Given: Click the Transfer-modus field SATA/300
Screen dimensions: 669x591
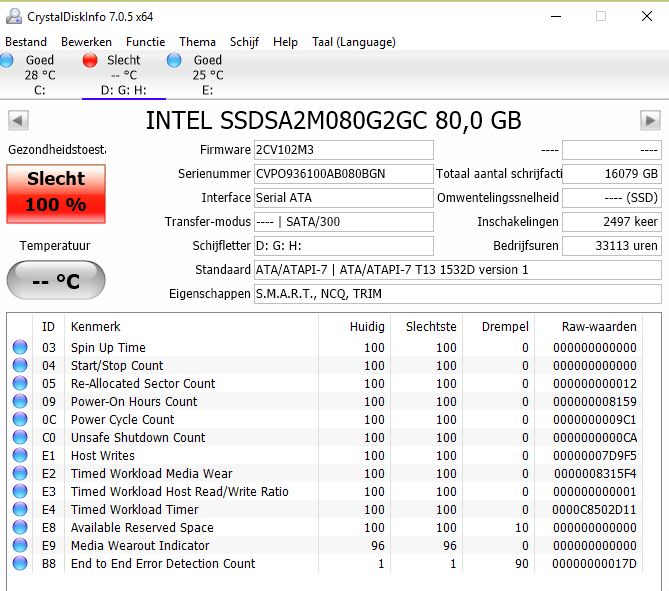Looking at the screenshot, I should pos(344,222).
